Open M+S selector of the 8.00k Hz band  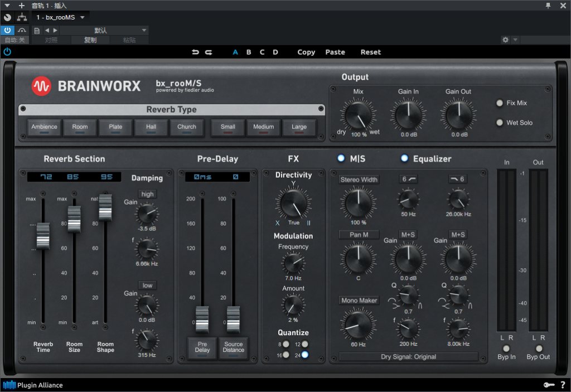click(458, 235)
